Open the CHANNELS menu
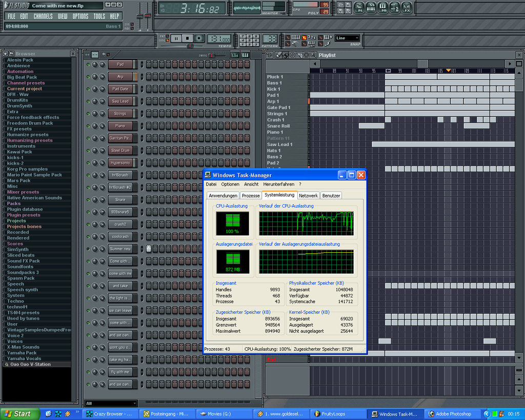 [x=43, y=16]
